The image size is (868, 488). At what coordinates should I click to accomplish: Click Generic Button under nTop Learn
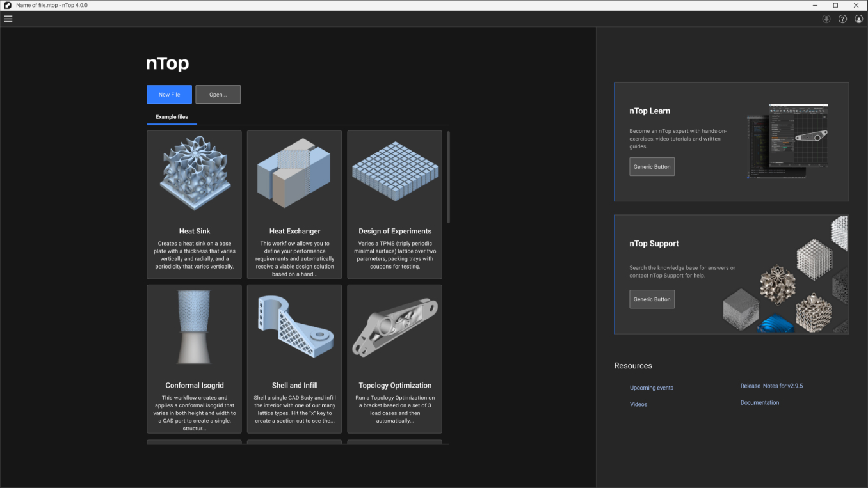click(x=652, y=166)
